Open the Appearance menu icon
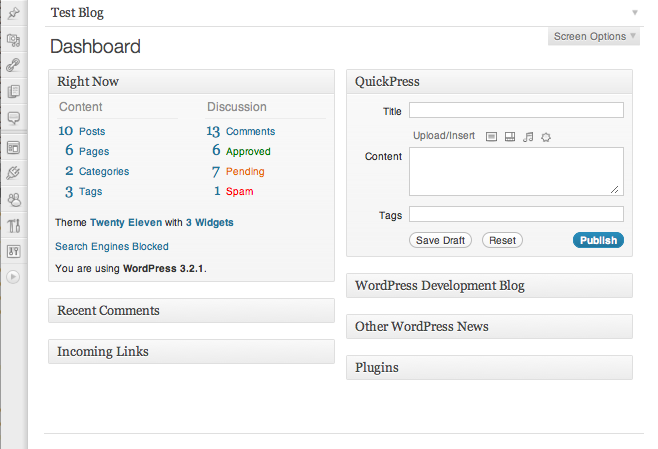Image resolution: width=658 pixels, height=449 pixels. click(13, 148)
